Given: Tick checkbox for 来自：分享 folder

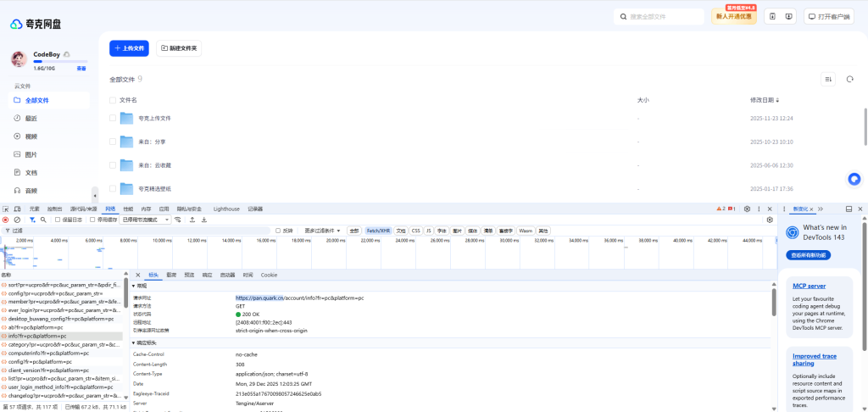Looking at the screenshot, I should tap(113, 142).
